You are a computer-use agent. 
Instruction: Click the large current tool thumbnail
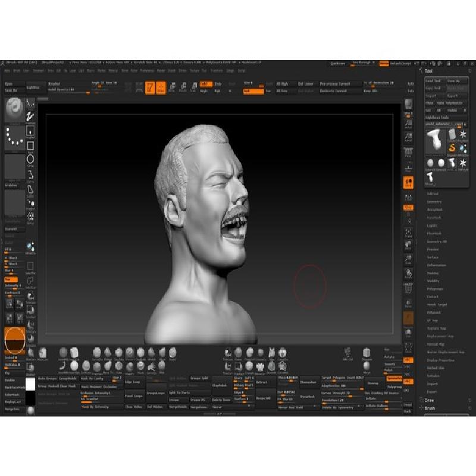pos(435,141)
